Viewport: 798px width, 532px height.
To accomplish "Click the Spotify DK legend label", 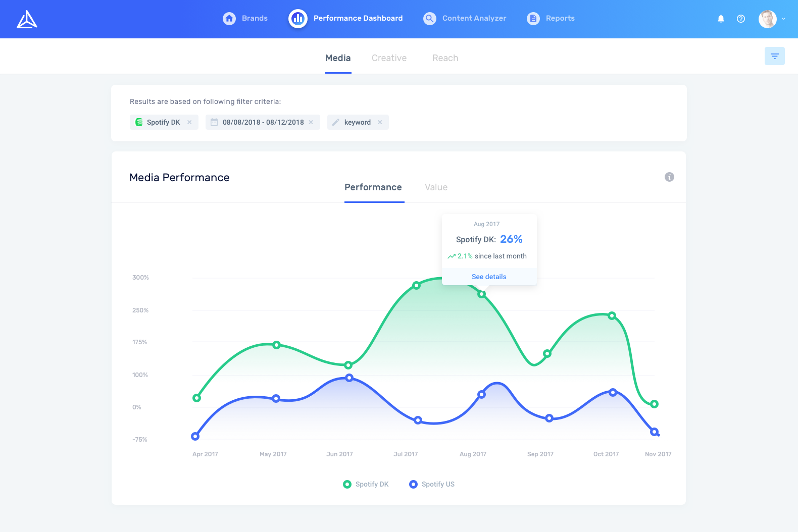I will click(372, 484).
